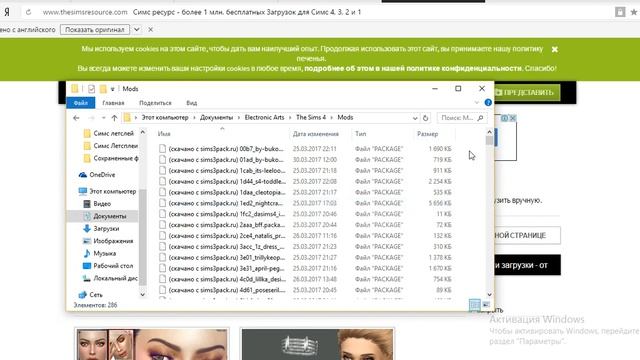The width and height of the screenshot is (640, 360).
Task: Click the file list scrollbar up arrow
Action: [489, 132]
